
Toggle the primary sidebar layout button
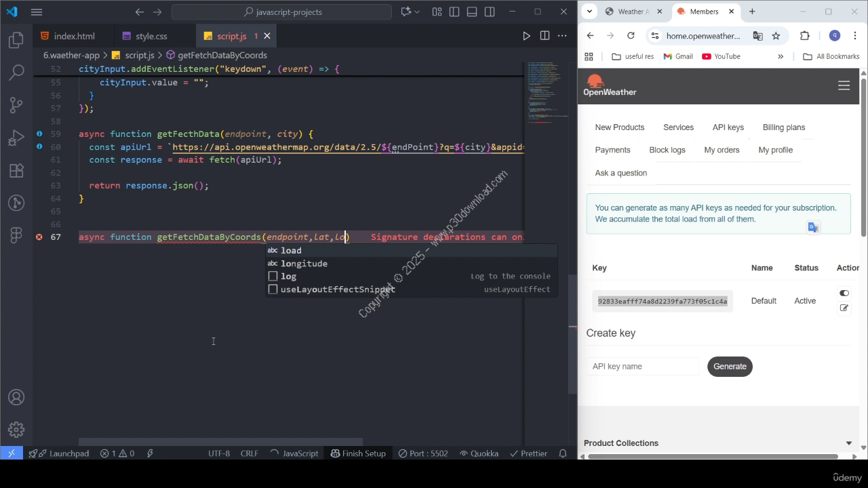point(454,12)
